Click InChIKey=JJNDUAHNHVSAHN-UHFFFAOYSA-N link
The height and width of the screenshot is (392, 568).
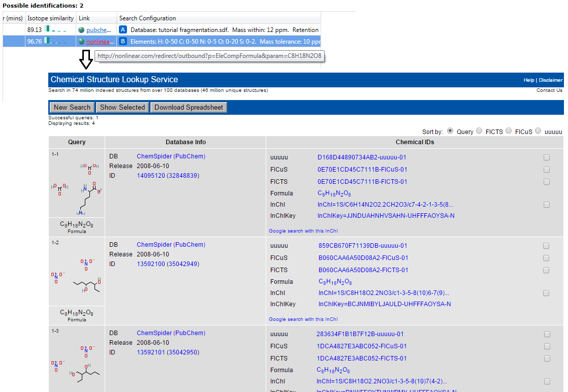[386, 216]
